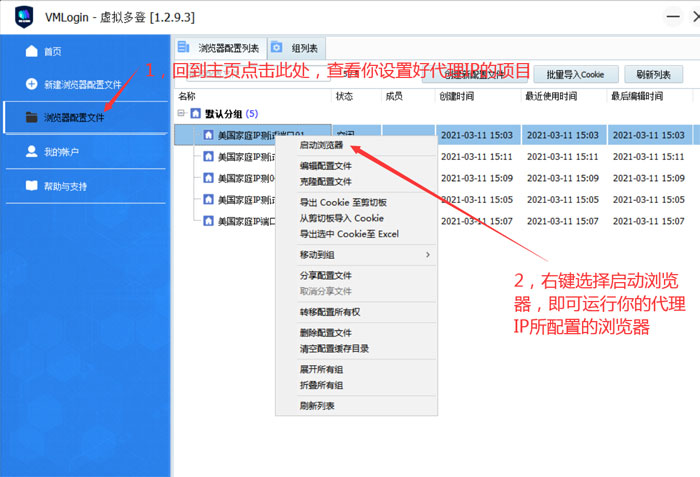Click the 浏览器配置列表 tab icon
The width and height of the screenshot is (700, 477).
coord(183,47)
